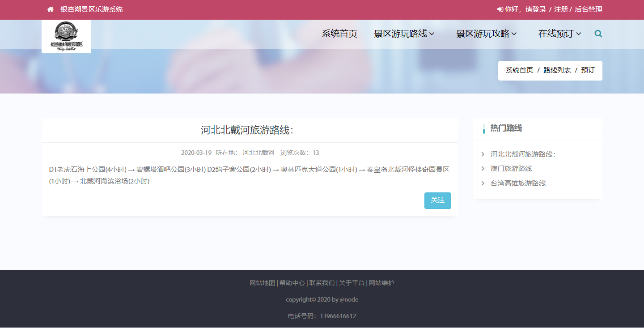Click chevron beside 澳门旅游路线
This screenshot has width=644, height=328.
click(x=483, y=169)
